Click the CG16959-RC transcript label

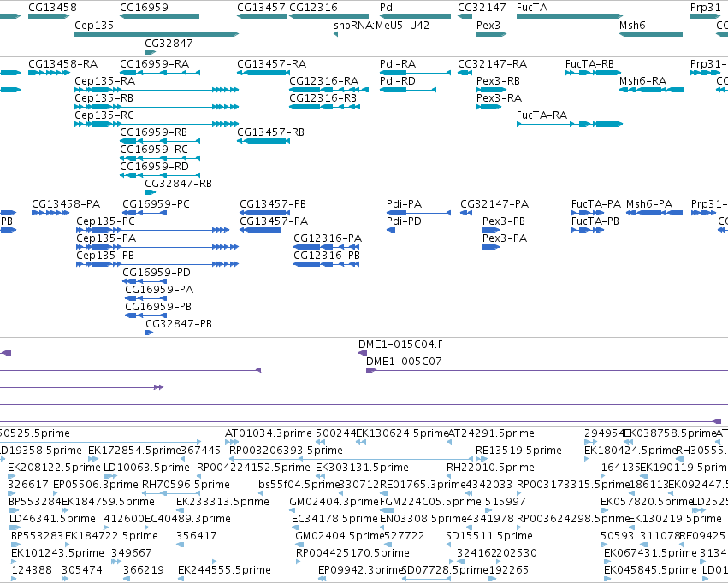[154, 150]
